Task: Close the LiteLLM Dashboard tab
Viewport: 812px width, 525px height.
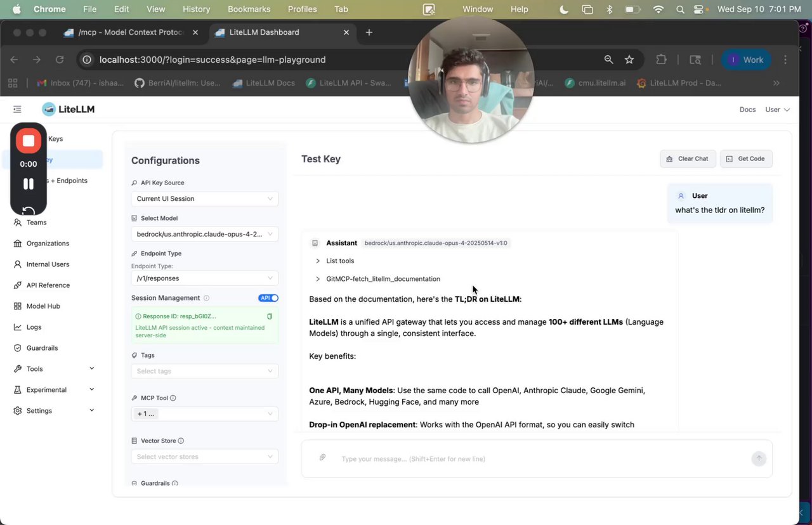Action: tap(345, 32)
